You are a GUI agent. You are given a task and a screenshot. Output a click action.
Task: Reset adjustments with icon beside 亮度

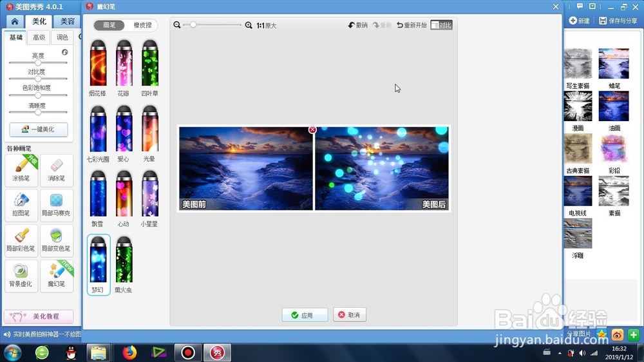tap(65, 52)
